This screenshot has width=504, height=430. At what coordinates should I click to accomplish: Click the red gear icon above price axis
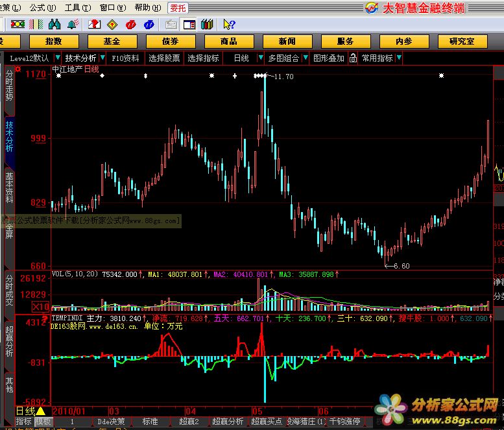tap(18, 69)
